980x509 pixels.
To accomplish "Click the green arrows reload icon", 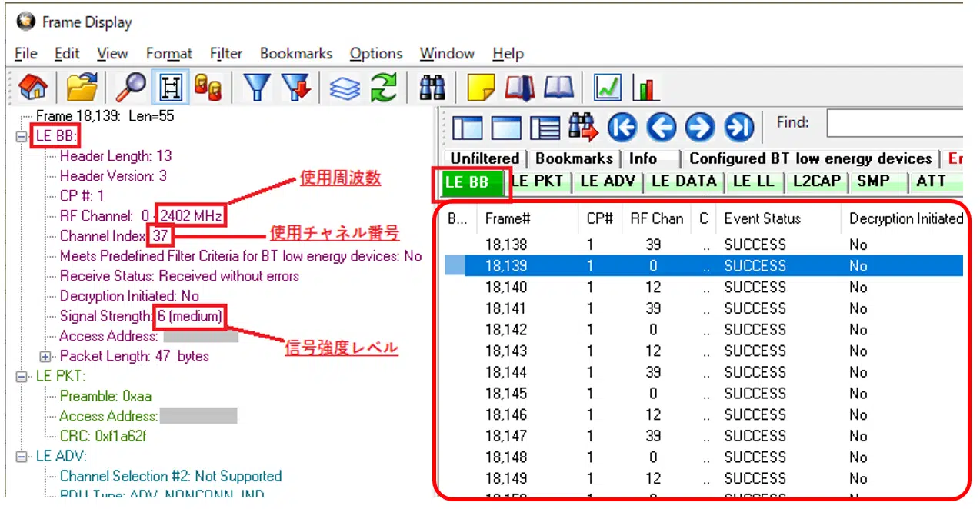I will tap(383, 88).
